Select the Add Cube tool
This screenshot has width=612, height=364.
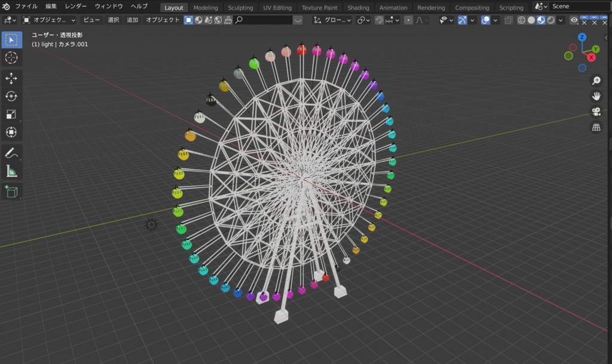coord(11,191)
